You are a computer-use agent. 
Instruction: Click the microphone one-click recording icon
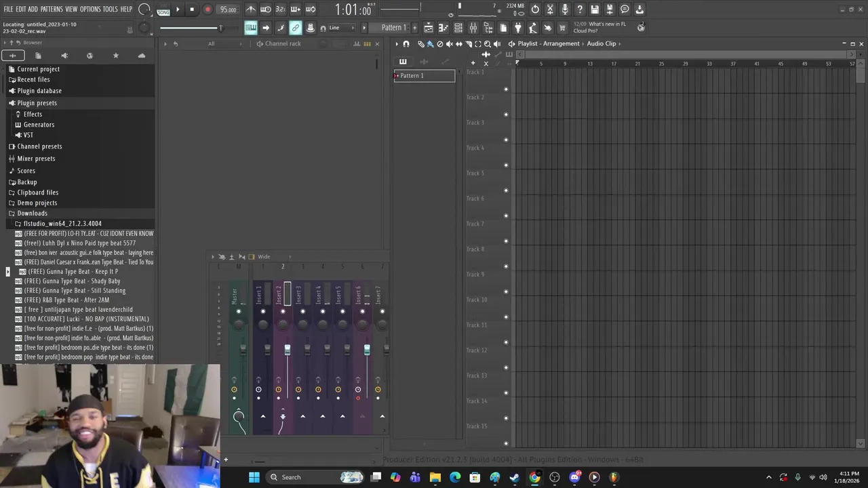click(565, 9)
